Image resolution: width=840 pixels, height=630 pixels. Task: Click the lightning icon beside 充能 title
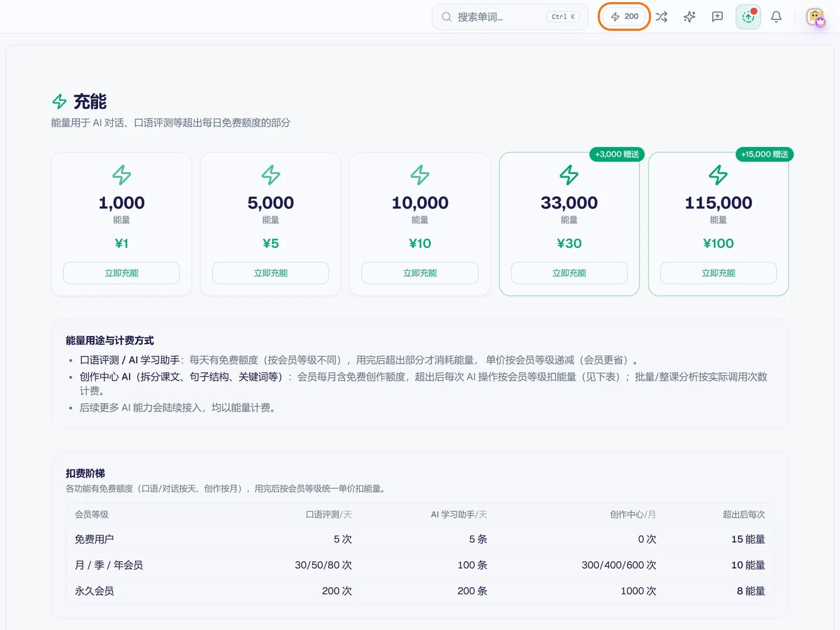[59, 101]
